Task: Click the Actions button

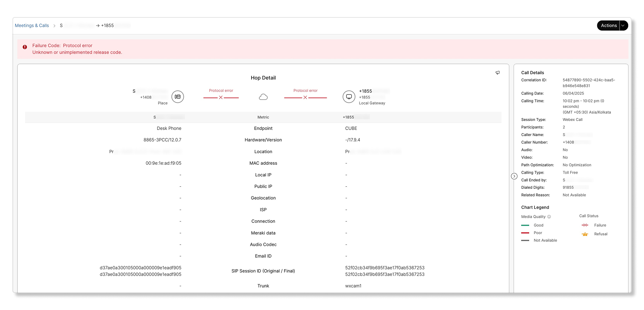Action: pos(608,26)
